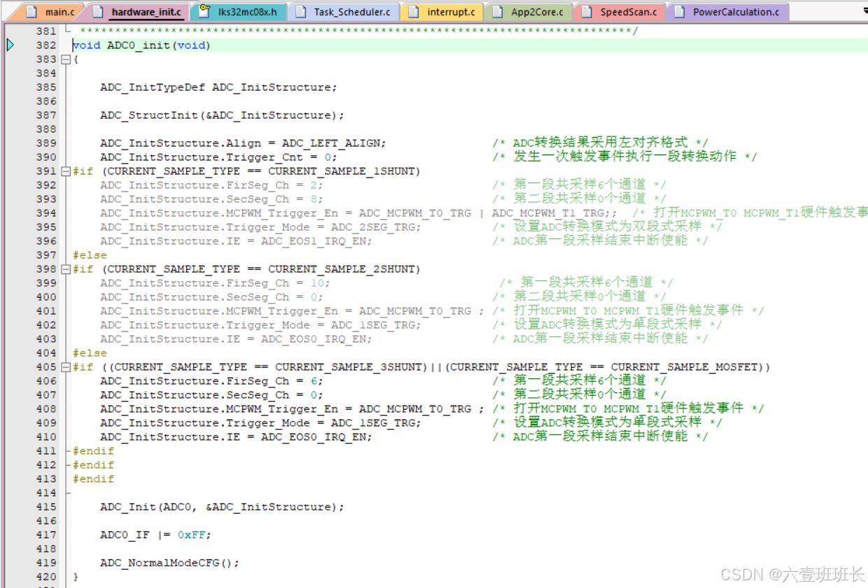This screenshot has height=588, width=868.
Task: Click line number 415 in the gutter
Action: [45, 507]
